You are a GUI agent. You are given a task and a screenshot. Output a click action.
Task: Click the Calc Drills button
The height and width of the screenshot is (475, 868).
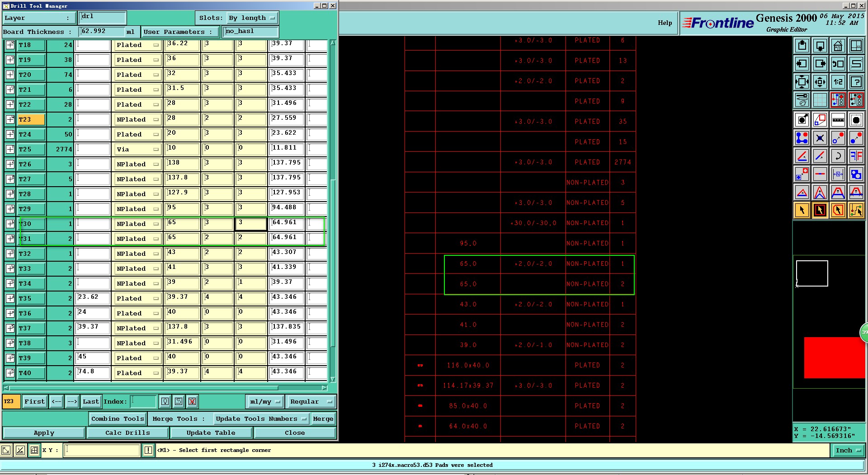pos(127,433)
